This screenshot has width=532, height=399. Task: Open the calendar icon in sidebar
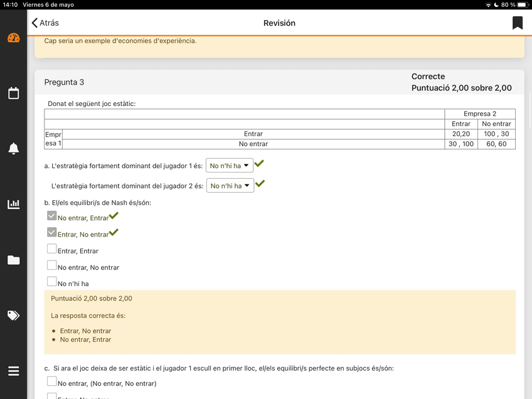pos(13,93)
